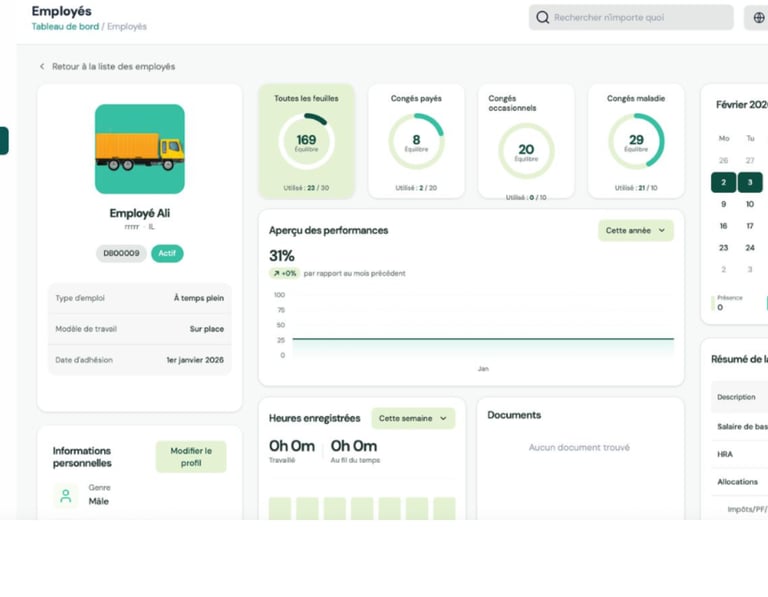Click the 'HRA' row
This screenshot has width=768, height=597.
(x=740, y=454)
